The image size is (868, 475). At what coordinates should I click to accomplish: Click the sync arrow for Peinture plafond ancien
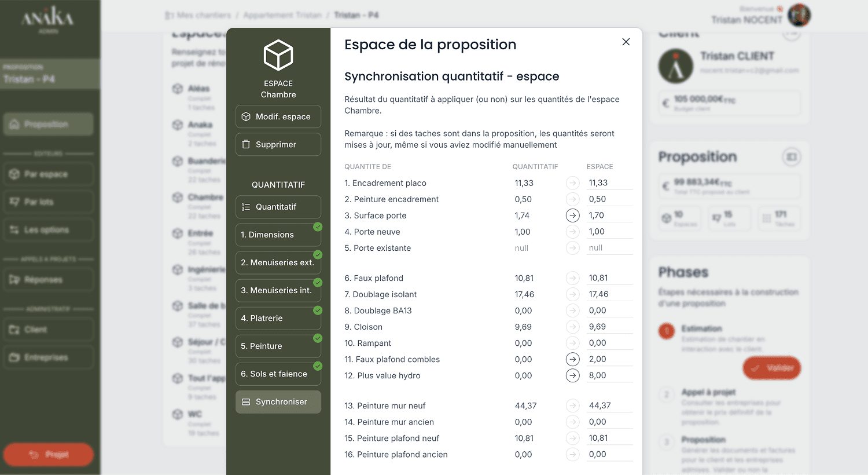(x=573, y=454)
